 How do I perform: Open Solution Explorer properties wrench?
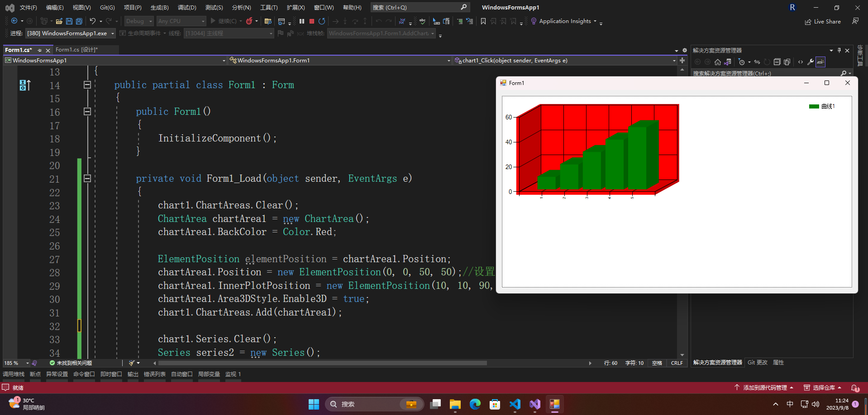tap(811, 62)
